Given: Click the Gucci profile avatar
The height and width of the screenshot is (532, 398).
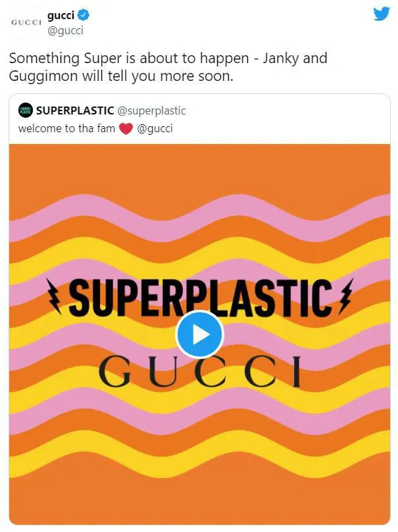Looking at the screenshot, I should click(x=26, y=22).
